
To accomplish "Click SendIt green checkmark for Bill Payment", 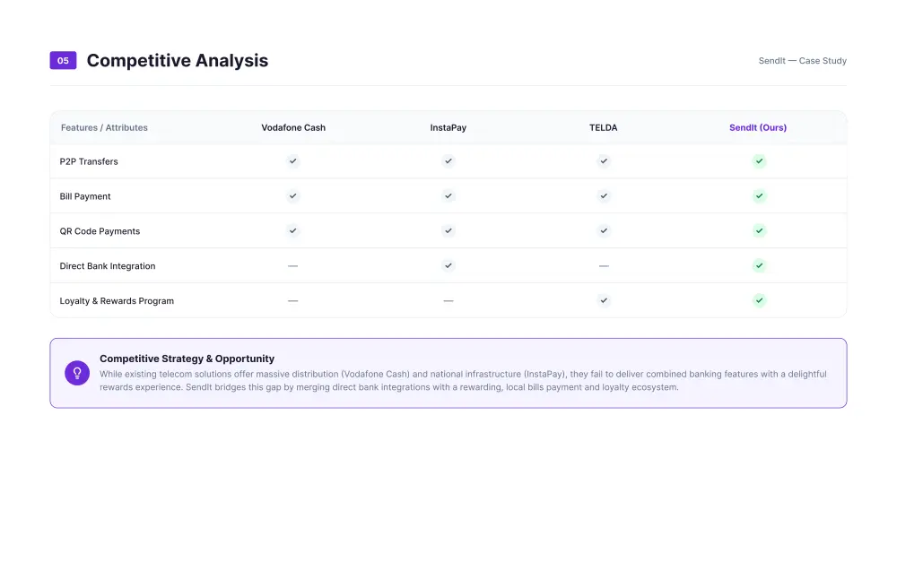I will 759,196.
